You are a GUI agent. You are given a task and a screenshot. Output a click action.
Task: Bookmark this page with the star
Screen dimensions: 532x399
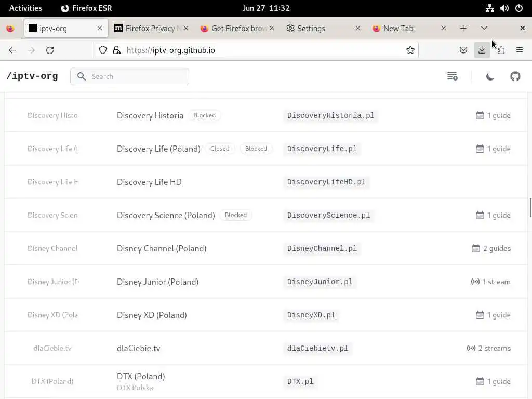410,50
